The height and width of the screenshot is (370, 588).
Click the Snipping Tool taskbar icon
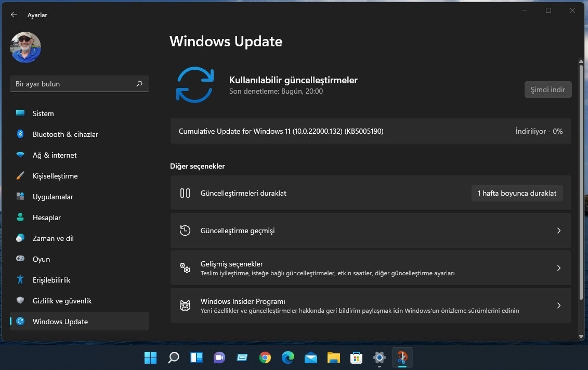[402, 358]
